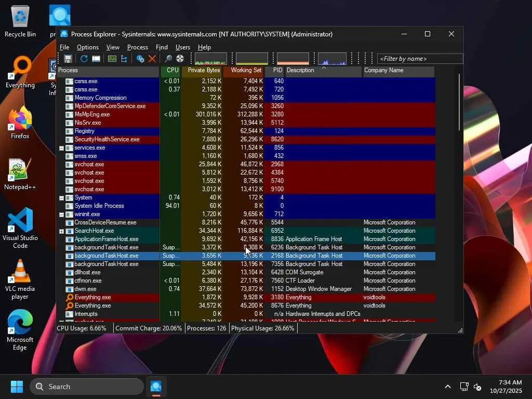532x399 pixels.
Task: Sort by the Working Set column header
Action: 243,70
